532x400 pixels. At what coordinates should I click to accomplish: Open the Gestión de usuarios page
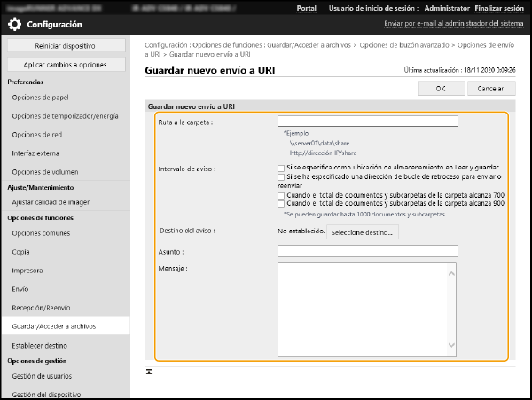click(x=42, y=378)
